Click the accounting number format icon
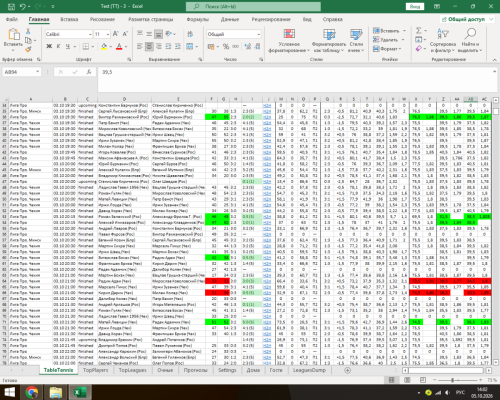The image size is (500, 400). [x=211, y=46]
